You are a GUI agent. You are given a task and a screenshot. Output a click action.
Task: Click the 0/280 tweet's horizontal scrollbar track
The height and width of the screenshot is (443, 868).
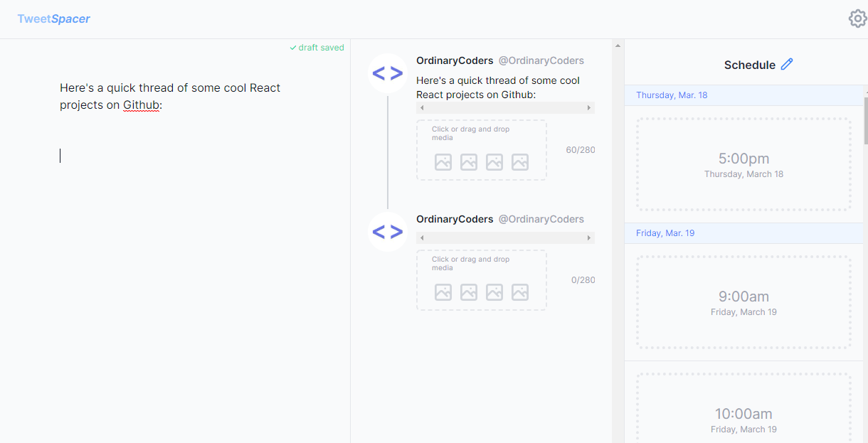505,238
